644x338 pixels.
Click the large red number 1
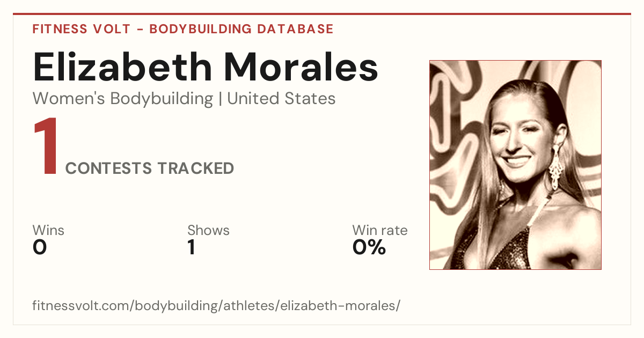(x=46, y=148)
